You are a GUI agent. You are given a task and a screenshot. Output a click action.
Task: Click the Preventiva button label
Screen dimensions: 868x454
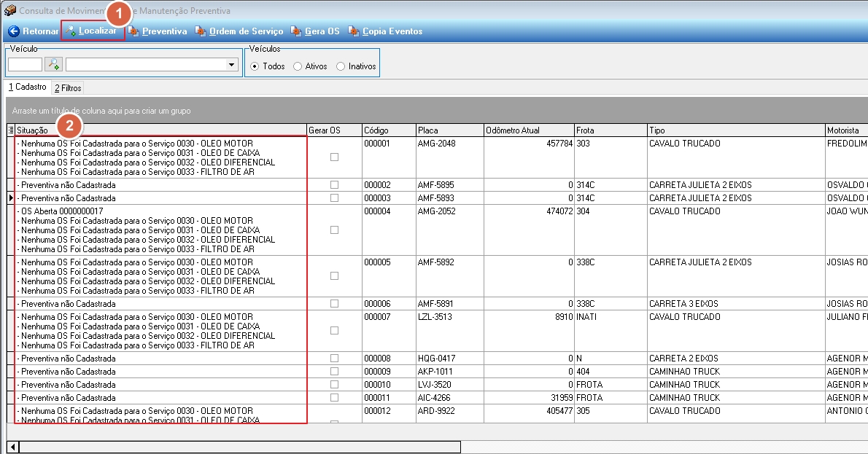(164, 31)
